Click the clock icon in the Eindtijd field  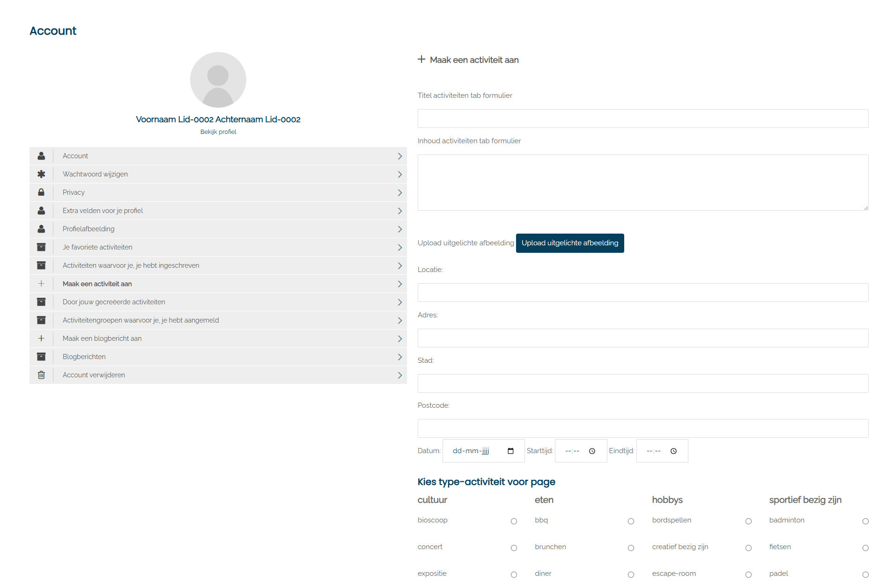pos(673,451)
